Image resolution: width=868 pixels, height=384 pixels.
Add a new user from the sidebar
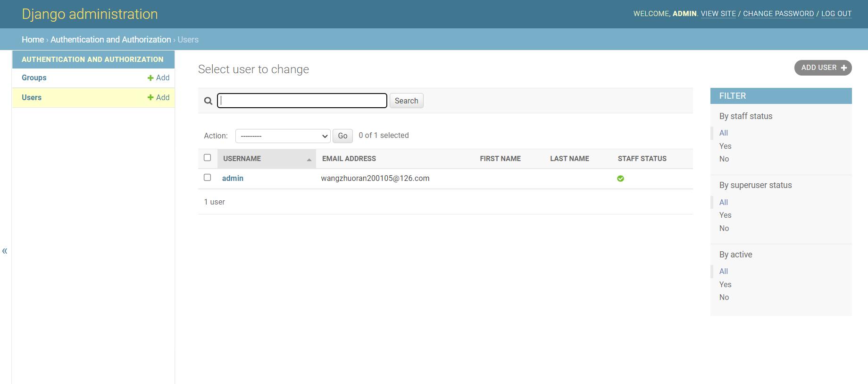coord(159,98)
